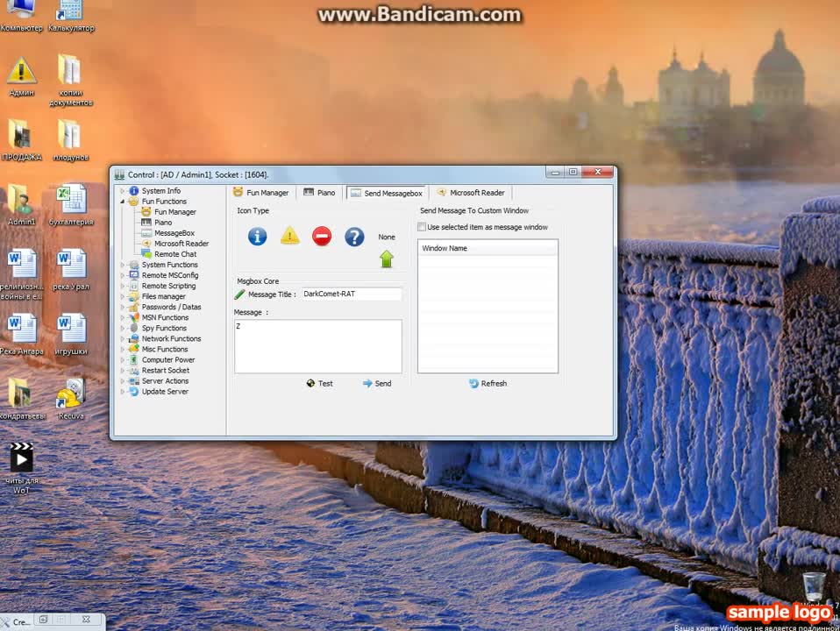Expand the Spy Functions node
The image size is (840, 631).
click(123, 329)
